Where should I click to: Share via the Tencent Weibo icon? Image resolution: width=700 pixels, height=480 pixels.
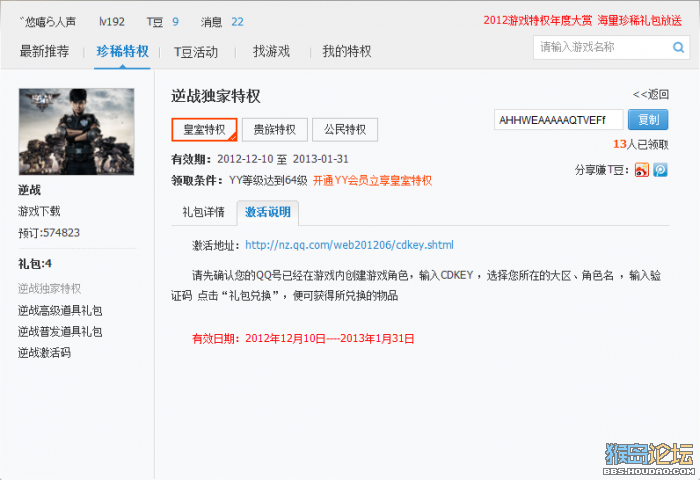click(660, 170)
